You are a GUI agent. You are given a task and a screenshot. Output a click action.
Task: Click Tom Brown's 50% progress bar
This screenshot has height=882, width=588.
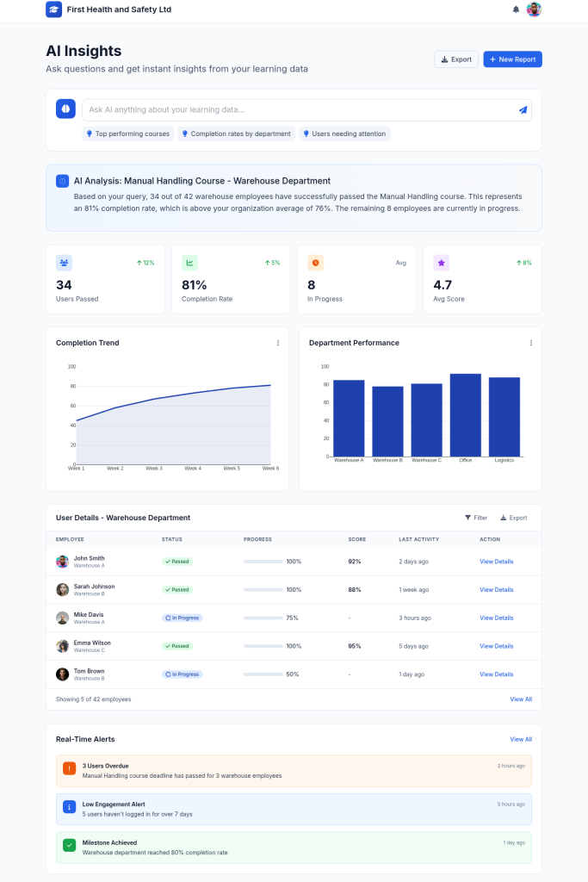(x=263, y=674)
